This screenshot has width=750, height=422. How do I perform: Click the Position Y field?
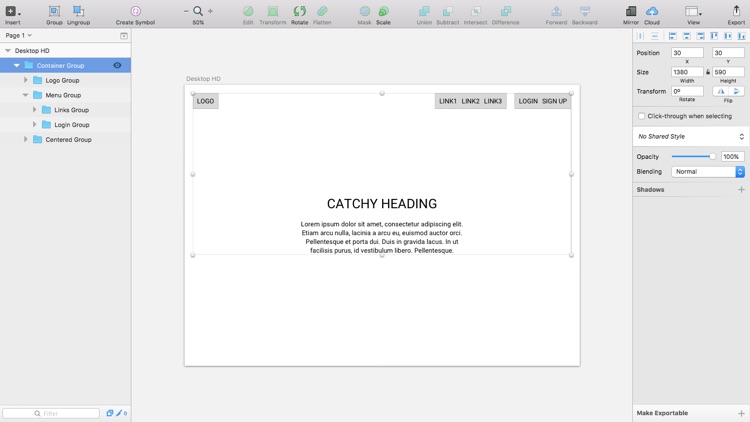coord(728,53)
